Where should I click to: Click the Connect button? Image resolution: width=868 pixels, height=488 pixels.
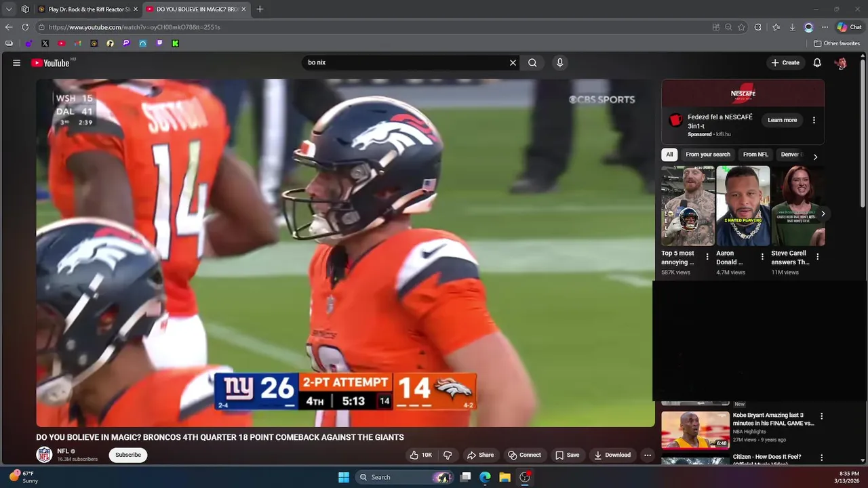[x=524, y=455]
